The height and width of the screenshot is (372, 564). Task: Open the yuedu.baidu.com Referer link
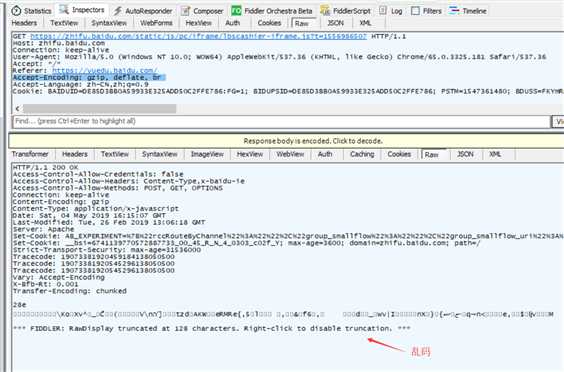click(x=105, y=71)
